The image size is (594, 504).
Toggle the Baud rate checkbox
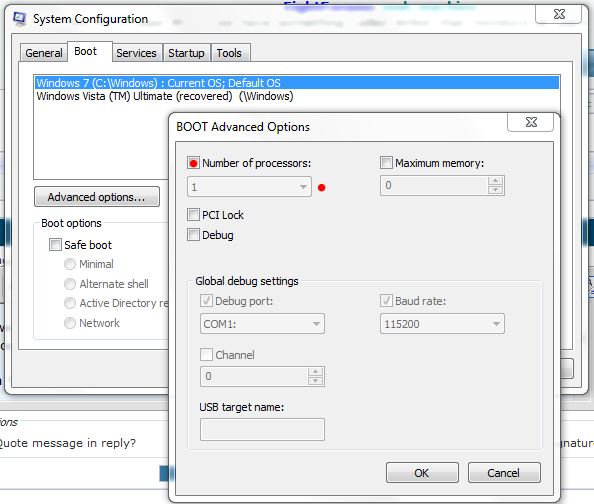386,301
